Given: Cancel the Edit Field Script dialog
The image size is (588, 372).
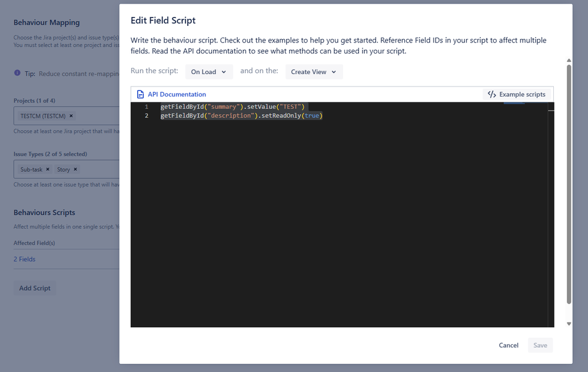Looking at the screenshot, I should pyautogui.click(x=508, y=345).
